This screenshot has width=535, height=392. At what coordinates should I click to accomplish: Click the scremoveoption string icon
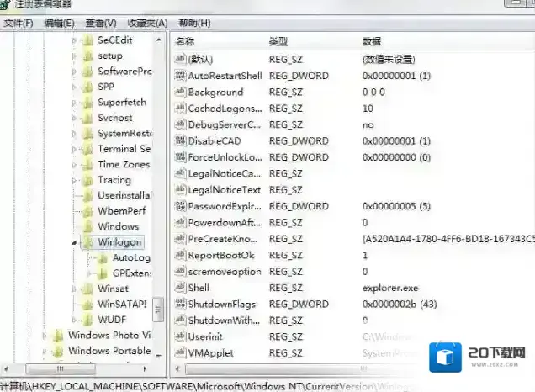point(180,272)
